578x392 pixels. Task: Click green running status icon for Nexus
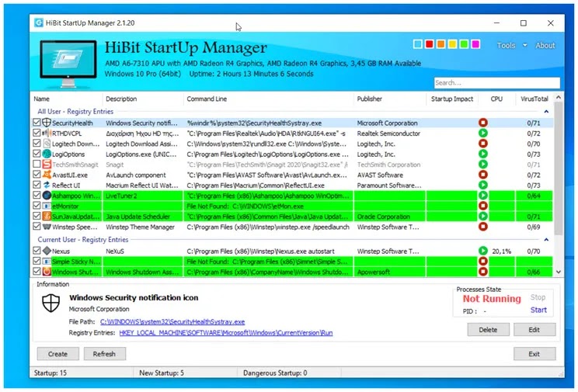click(483, 251)
